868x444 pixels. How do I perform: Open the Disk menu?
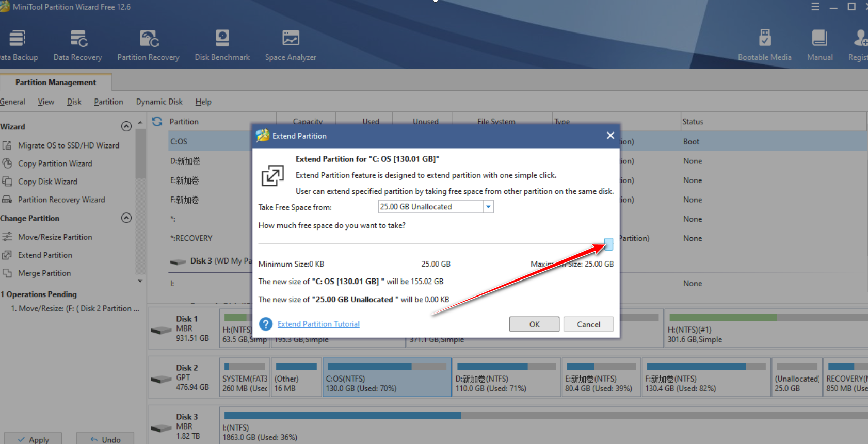point(74,102)
